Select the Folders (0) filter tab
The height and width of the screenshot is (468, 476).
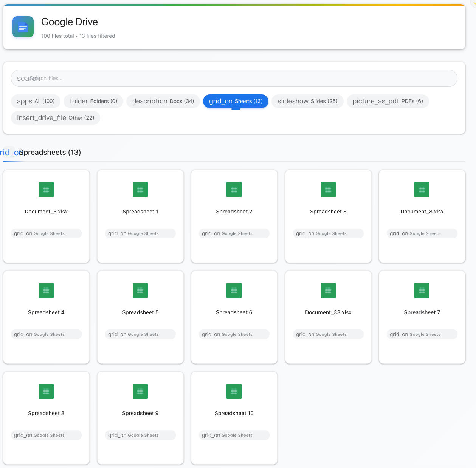[93, 101]
